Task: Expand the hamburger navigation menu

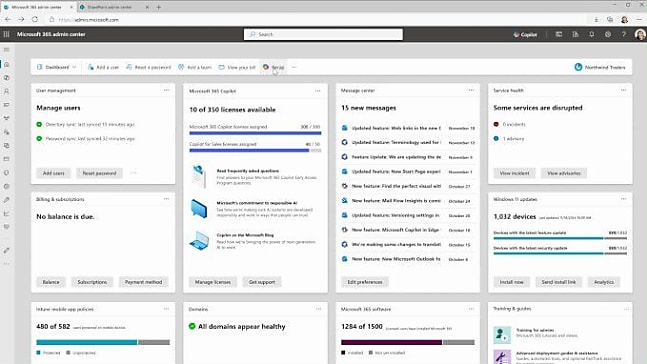Action: point(7,50)
